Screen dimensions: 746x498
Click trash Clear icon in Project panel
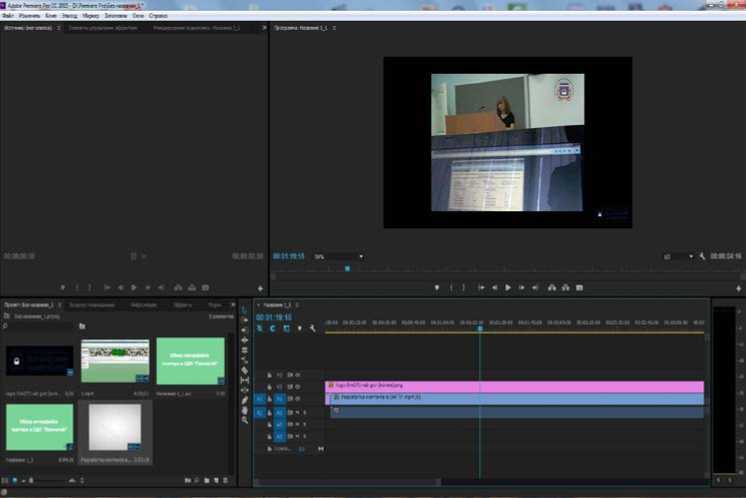click(226, 480)
